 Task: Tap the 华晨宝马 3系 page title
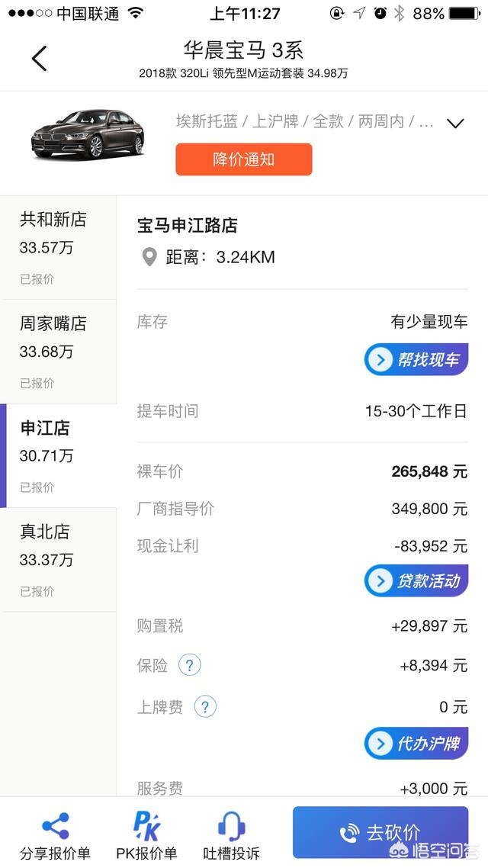pyautogui.click(x=243, y=51)
